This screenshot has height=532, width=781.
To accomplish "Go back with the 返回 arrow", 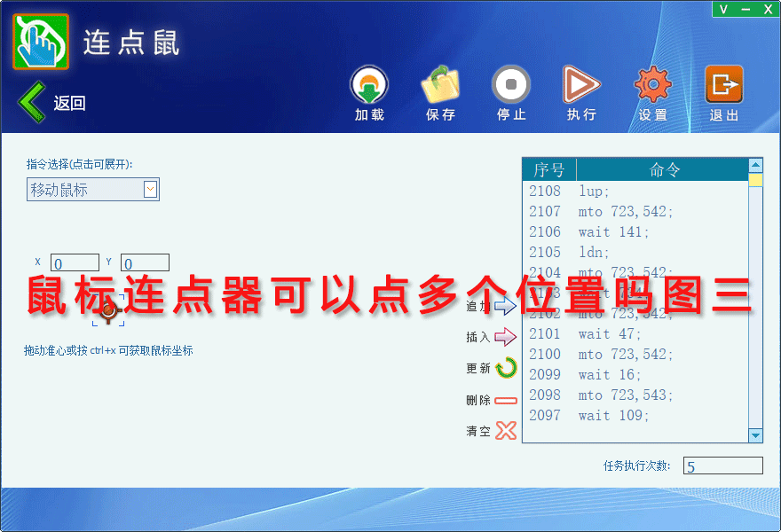I will click(32, 102).
